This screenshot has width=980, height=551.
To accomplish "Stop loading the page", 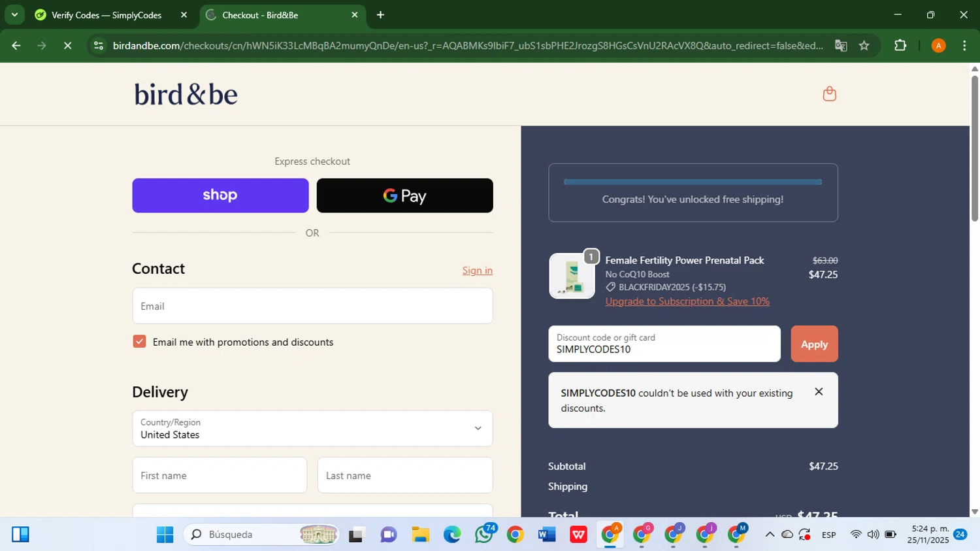I will click(x=67, y=46).
